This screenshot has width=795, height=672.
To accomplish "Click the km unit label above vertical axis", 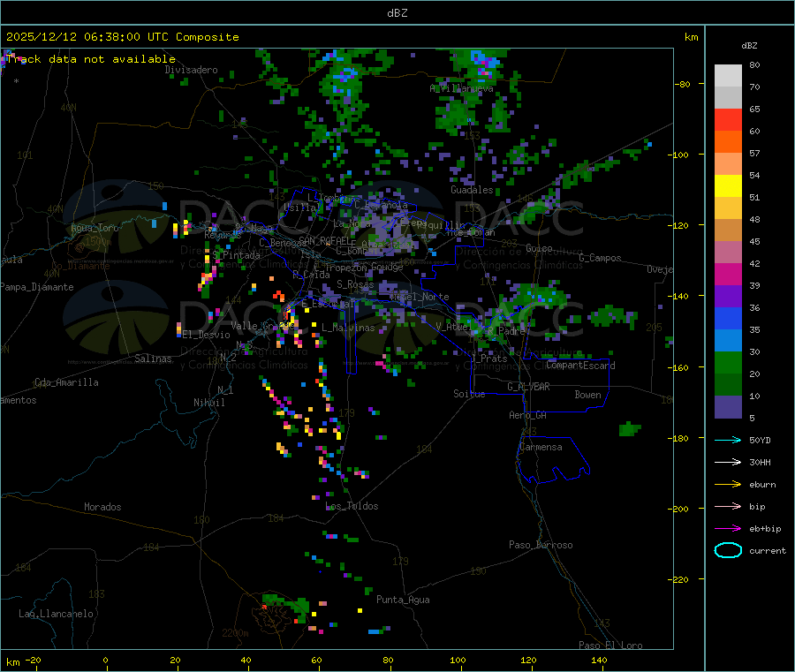I will 691,37.
